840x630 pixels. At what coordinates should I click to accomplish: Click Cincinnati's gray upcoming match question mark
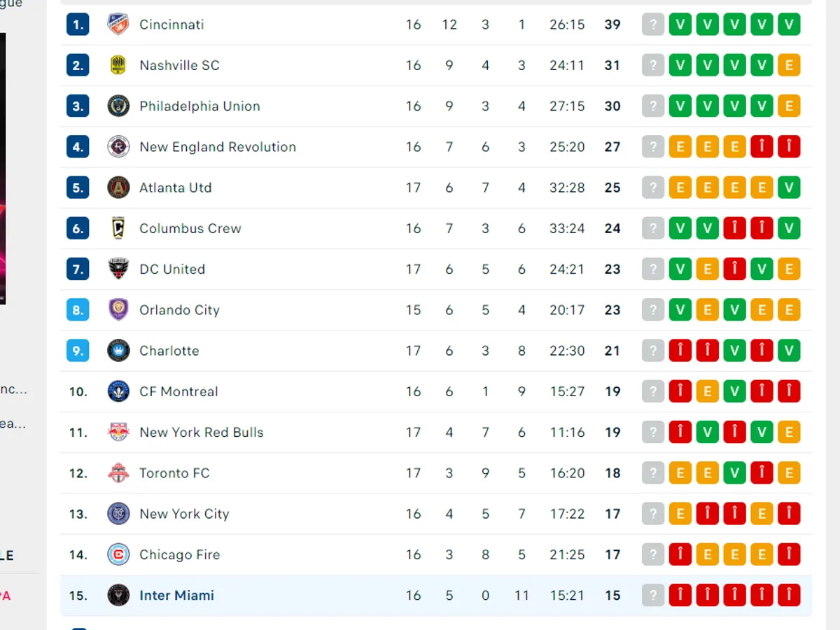[x=653, y=24]
